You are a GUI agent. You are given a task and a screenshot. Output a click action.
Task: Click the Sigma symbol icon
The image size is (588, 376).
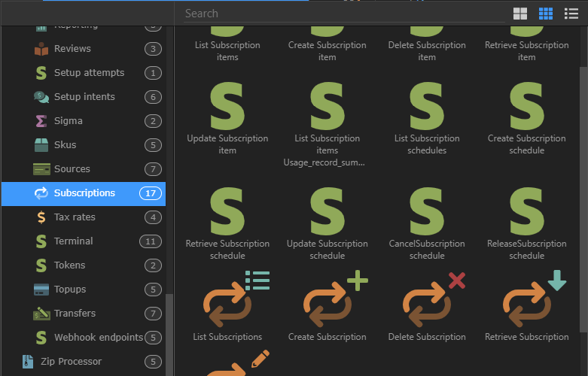point(41,121)
